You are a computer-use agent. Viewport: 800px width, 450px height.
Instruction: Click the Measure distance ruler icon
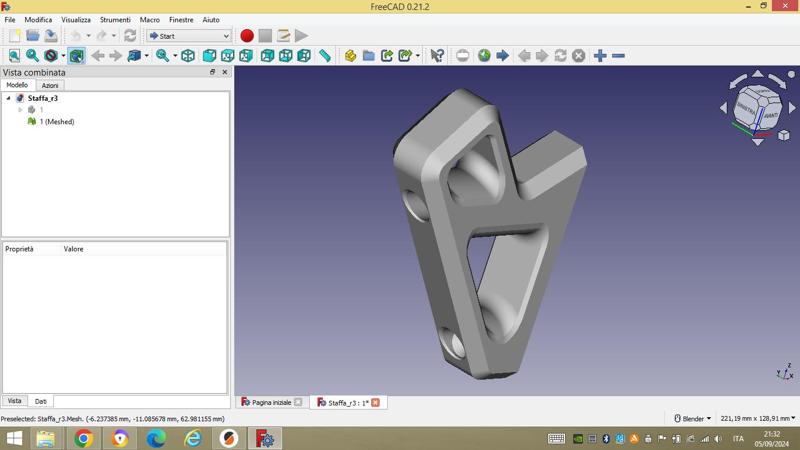325,56
